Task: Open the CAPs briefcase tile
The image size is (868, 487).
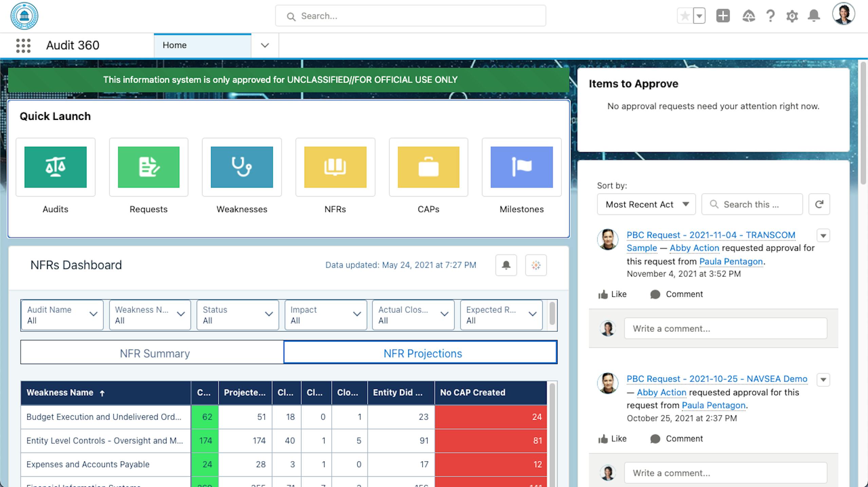Action: 428,167
